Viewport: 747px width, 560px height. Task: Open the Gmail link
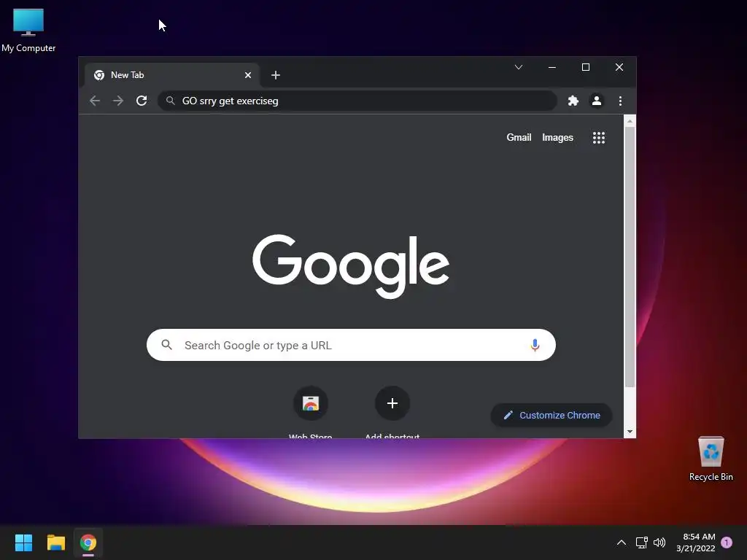(519, 138)
